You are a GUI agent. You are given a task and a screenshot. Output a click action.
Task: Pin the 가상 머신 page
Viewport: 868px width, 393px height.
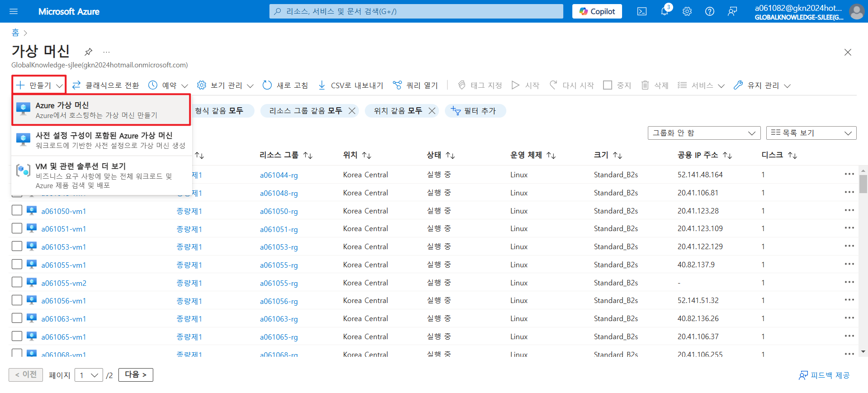pyautogui.click(x=89, y=52)
